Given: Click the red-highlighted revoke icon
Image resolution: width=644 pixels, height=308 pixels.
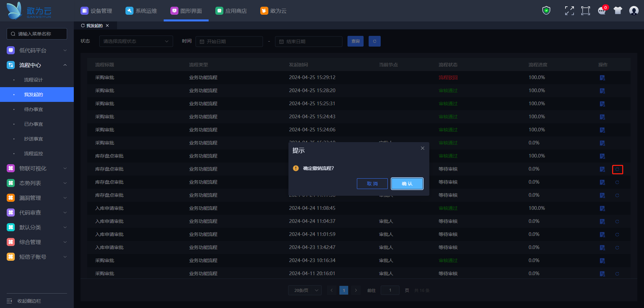Looking at the screenshot, I should 617,170.
